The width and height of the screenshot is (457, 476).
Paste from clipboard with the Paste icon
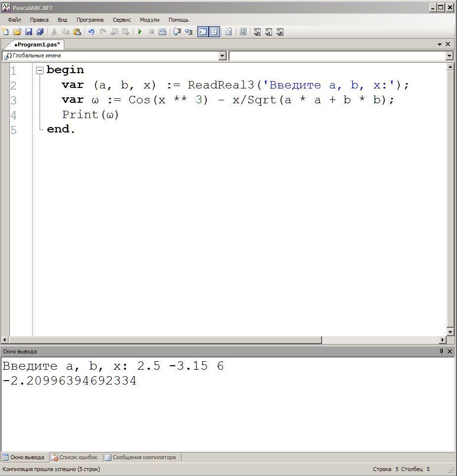(x=77, y=32)
